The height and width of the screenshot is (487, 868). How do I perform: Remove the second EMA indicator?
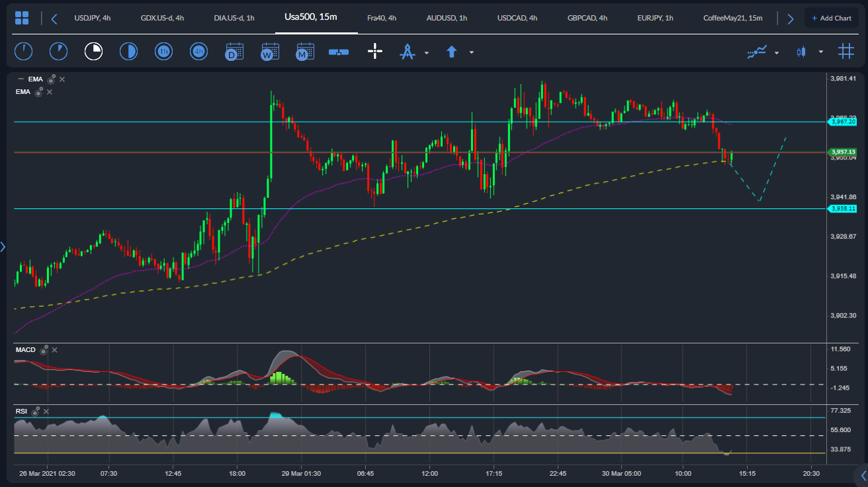coord(50,92)
